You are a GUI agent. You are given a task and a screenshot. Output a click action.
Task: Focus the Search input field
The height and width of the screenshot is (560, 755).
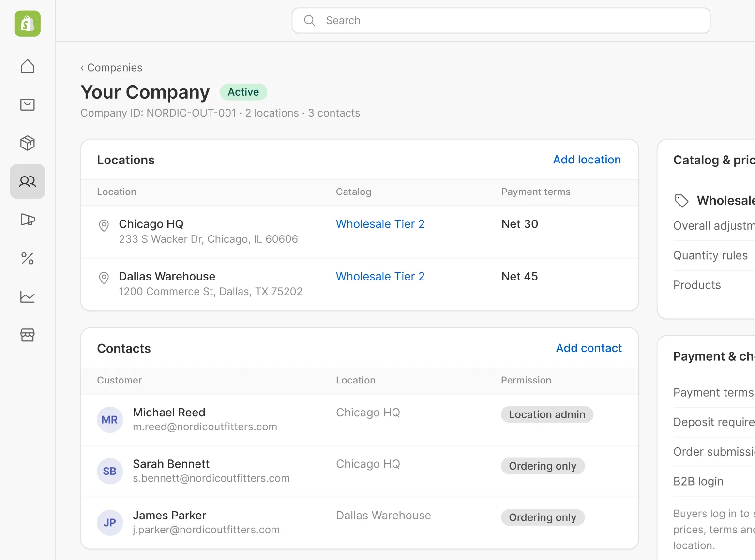[501, 20]
